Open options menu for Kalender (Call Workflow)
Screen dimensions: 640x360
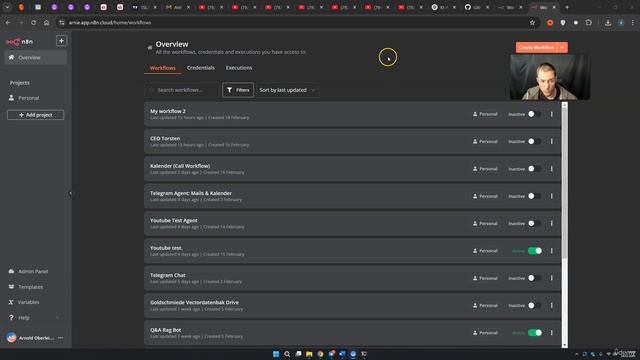[x=551, y=169]
